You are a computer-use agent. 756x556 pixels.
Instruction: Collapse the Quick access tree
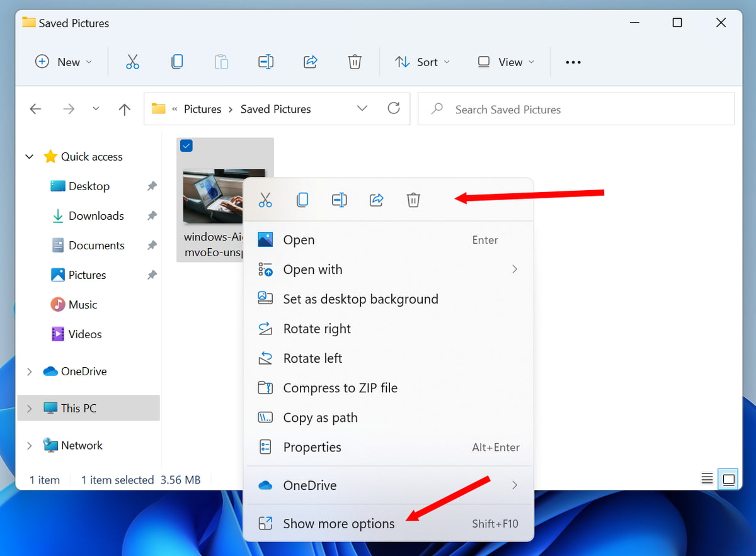[29, 157]
